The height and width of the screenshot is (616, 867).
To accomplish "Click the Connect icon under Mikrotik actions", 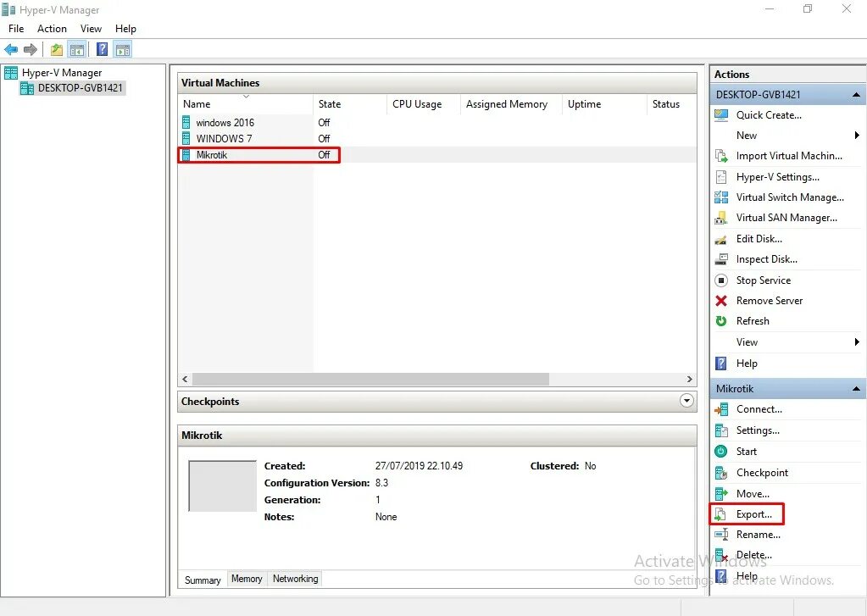I will point(721,409).
